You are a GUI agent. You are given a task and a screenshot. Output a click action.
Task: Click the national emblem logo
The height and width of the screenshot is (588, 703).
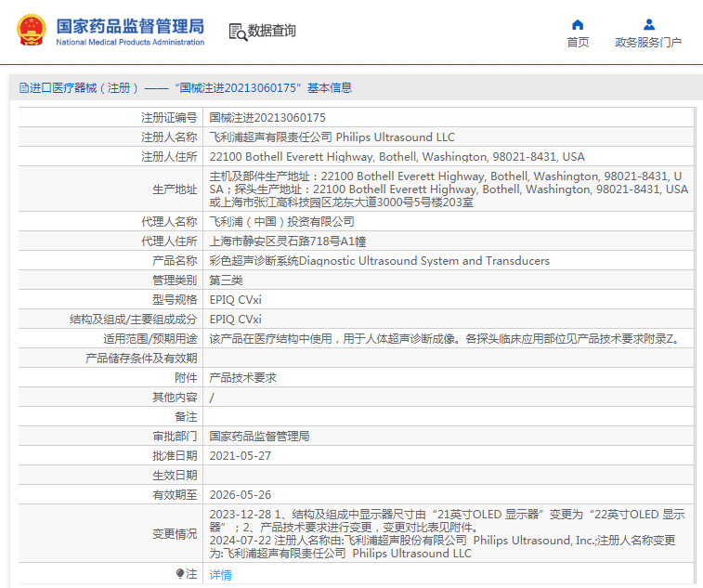32,30
